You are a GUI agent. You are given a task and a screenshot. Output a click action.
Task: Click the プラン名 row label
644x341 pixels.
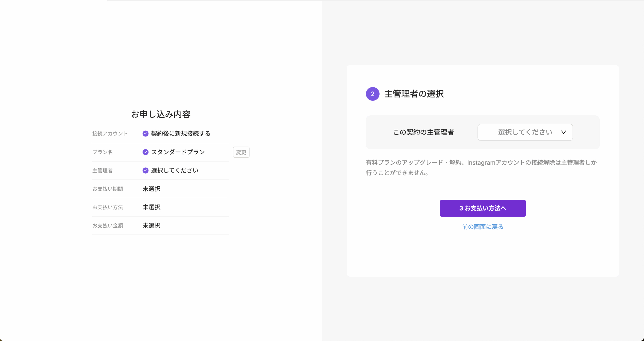point(102,152)
